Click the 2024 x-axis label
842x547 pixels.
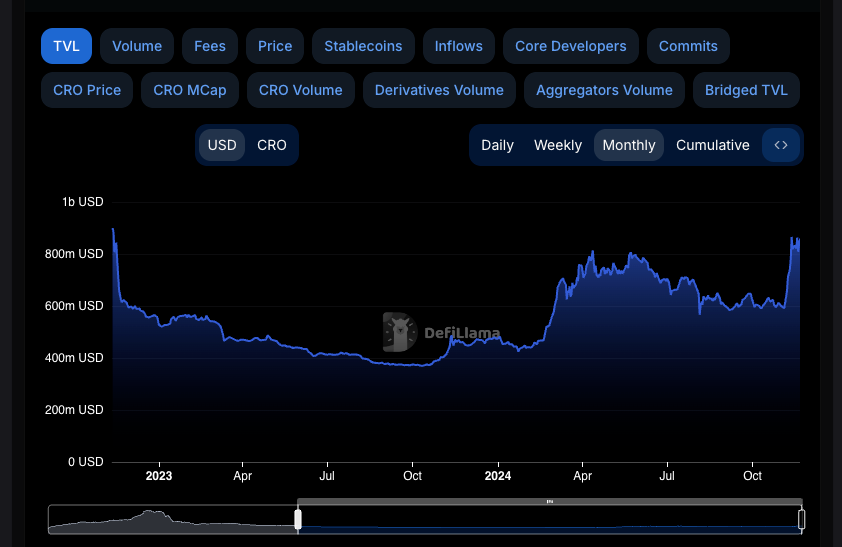click(x=498, y=476)
